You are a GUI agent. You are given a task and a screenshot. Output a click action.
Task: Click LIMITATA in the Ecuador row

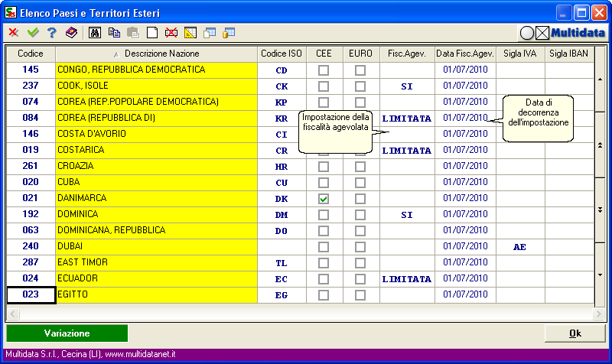pos(407,279)
